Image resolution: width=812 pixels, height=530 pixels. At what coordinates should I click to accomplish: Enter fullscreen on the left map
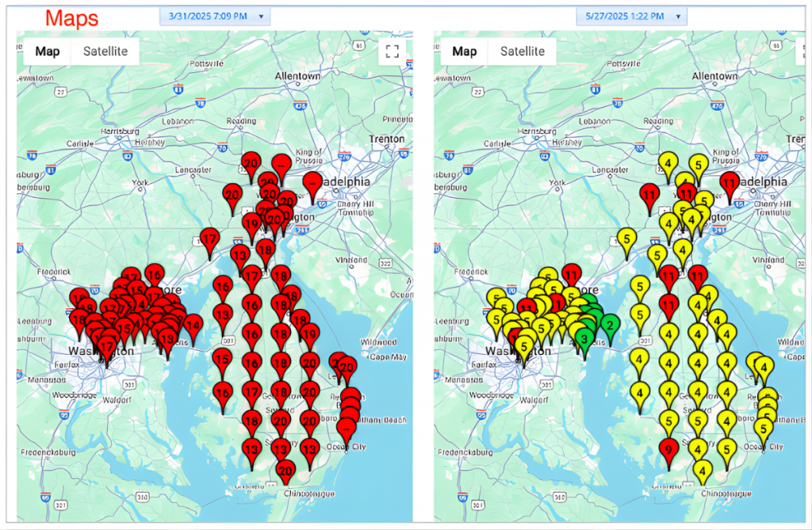tap(392, 51)
